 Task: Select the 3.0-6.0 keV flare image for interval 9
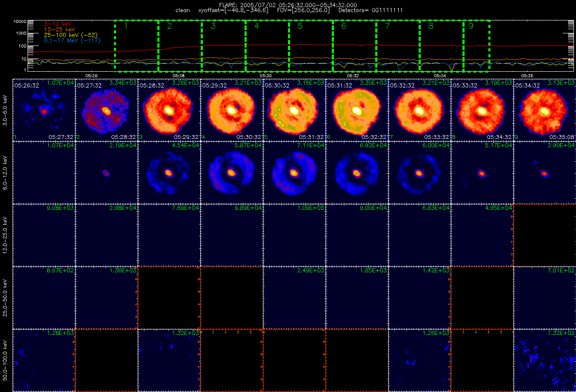[545, 110]
